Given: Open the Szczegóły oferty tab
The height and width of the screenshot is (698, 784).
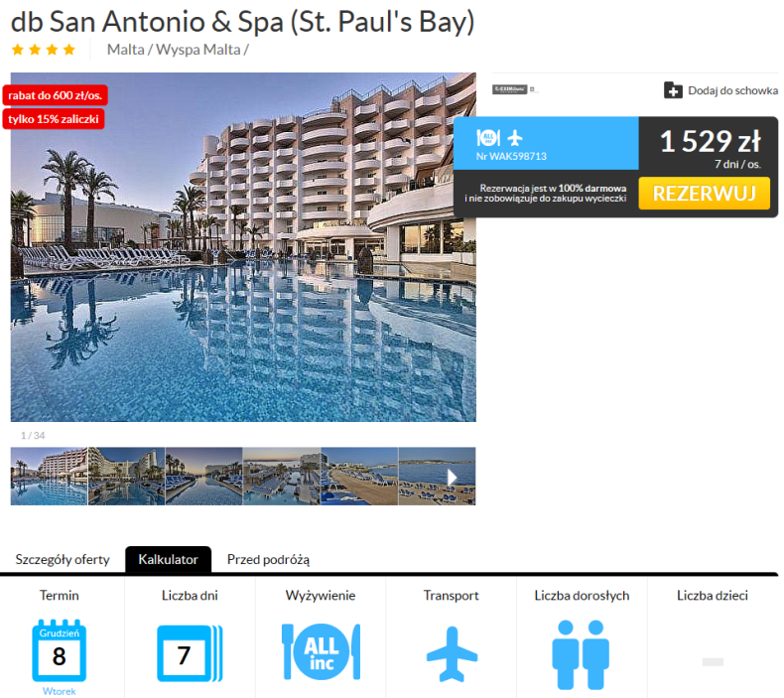Looking at the screenshot, I should click(x=63, y=559).
